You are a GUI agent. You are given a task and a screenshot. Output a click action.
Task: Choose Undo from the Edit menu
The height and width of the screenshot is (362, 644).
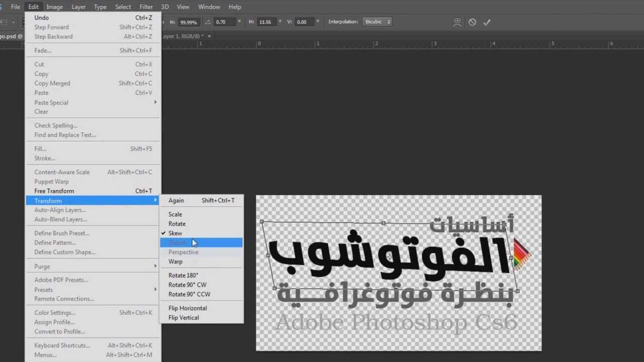coord(93,18)
